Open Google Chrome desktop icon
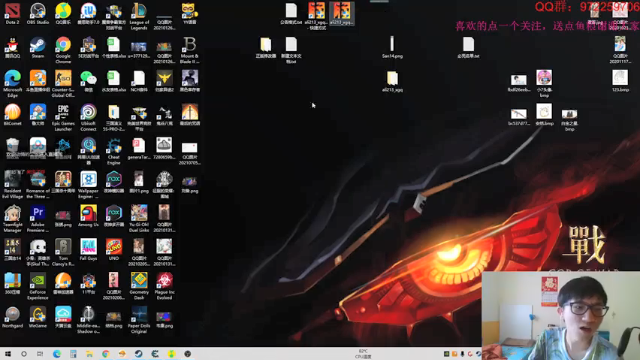 coord(63,50)
